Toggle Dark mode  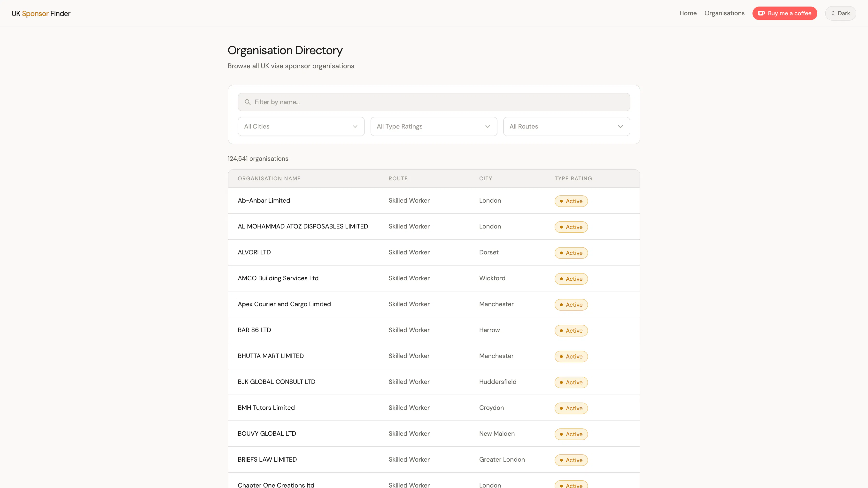[x=840, y=13]
